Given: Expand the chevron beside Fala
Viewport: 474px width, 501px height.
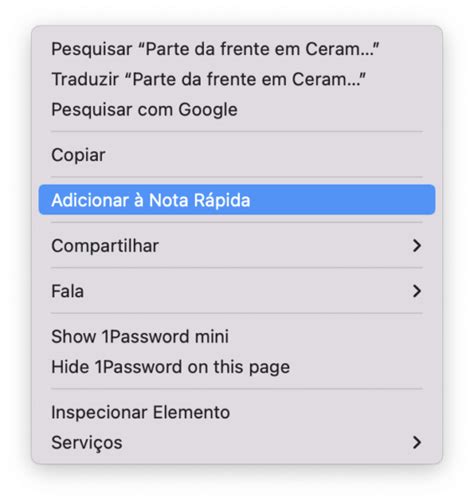Looking at the screenshot, I should (x=417, y=291).
